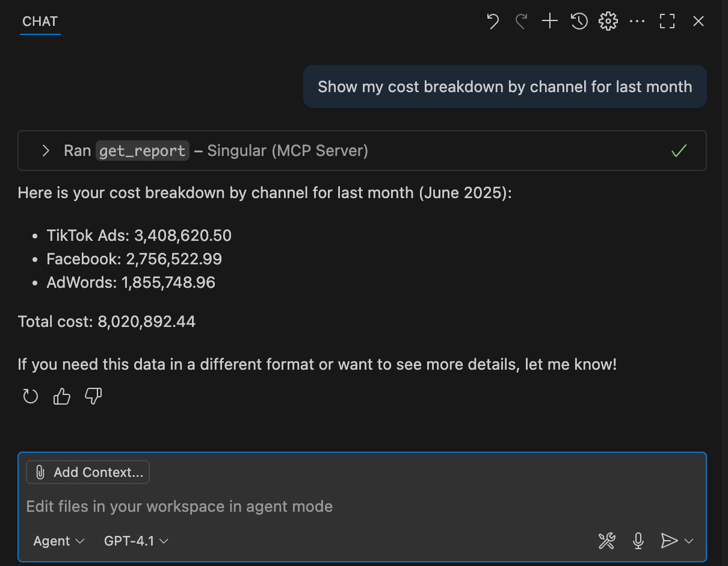Screen dimensions: 728x566
Task: Start a new chat session
Action: (549, 20)
